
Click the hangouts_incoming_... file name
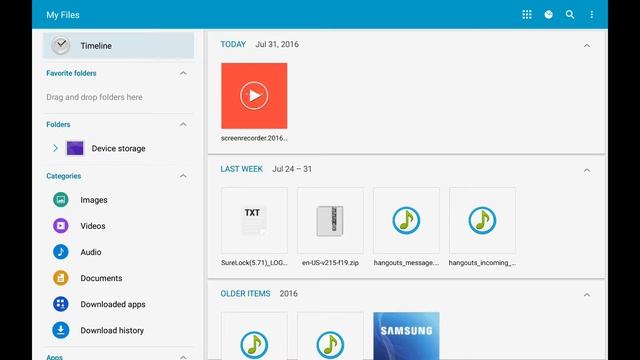(x=482, y=262)
